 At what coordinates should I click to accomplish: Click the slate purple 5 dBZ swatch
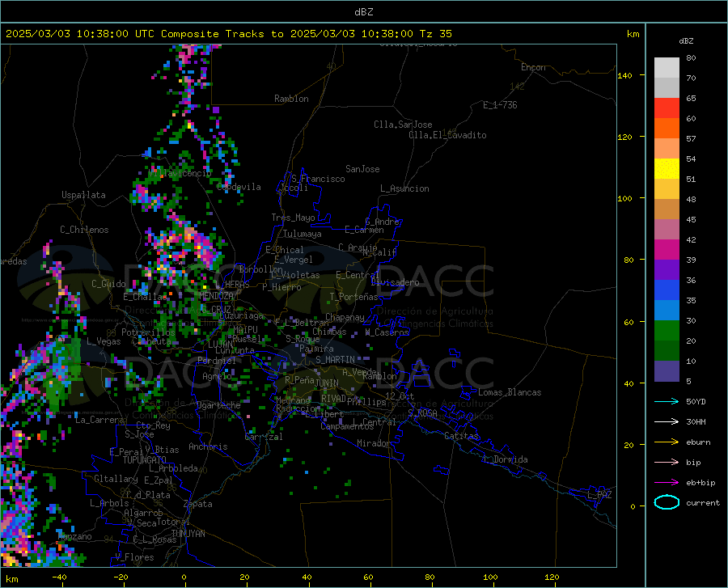(x=667, y=370)
